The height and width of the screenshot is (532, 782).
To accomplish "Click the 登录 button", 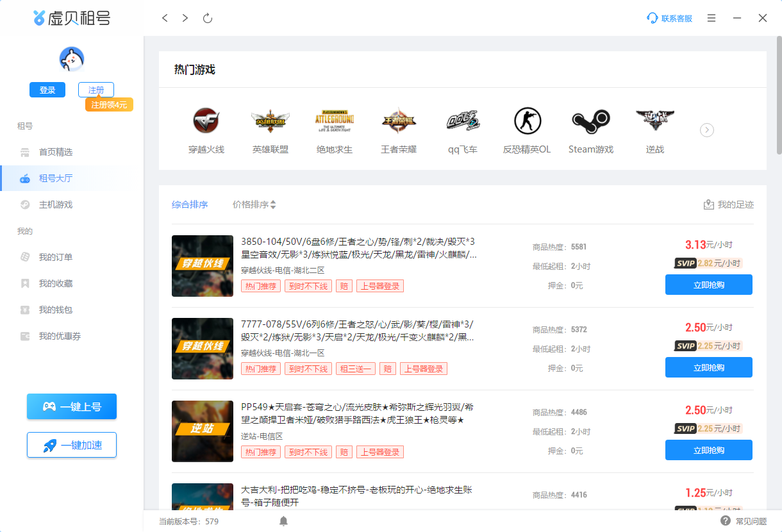I will tap(47, 90).
